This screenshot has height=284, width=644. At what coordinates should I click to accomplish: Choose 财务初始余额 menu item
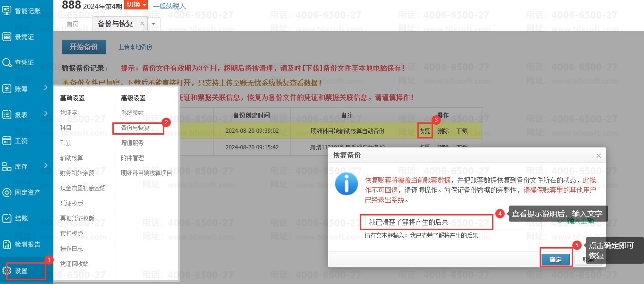tap(77, 173)
